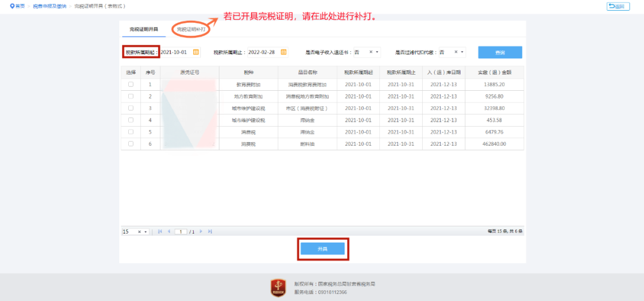This screenshot has height=301, width=644.
Task: Open the 税费申报及缴纳 breadcrumb
Action: coord(49,6)
